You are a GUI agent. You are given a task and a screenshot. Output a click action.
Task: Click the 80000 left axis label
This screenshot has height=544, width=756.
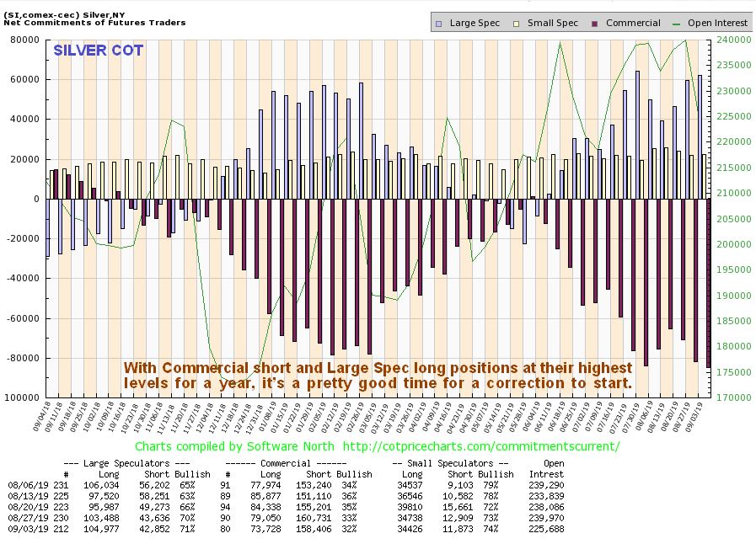point(24,40)
